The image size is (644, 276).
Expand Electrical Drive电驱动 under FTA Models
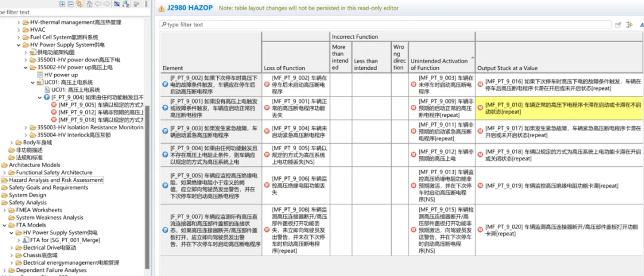click(11, 247)
